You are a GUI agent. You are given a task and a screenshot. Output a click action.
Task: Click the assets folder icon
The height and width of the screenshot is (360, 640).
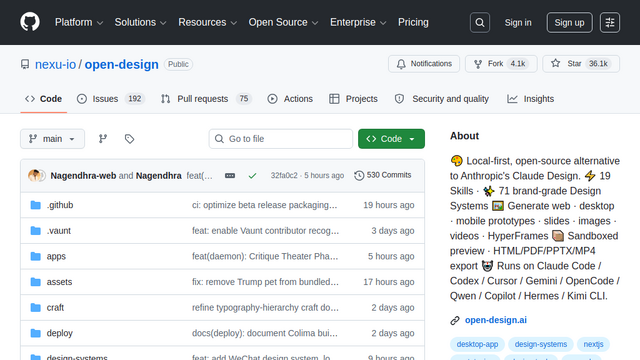coord(36,282)
